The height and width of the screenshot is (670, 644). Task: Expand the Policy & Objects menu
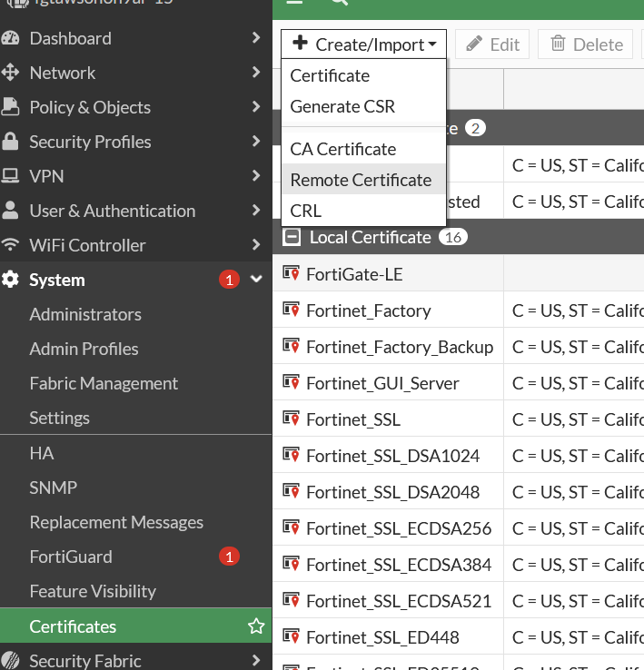(256, 107)
